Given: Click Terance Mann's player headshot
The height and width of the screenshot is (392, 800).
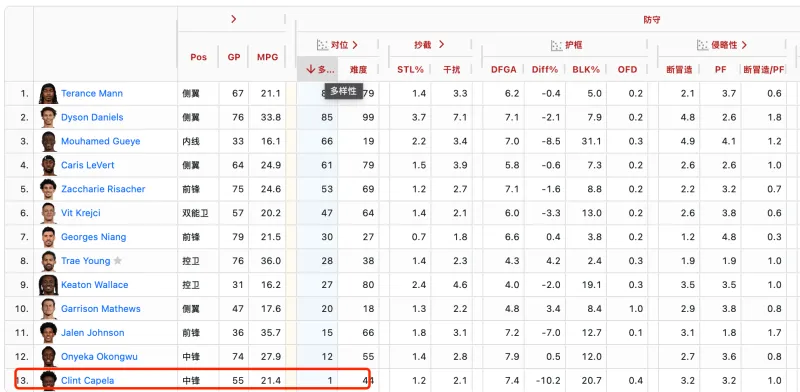Looking at the screenshot, I should [x=48, y=93].
